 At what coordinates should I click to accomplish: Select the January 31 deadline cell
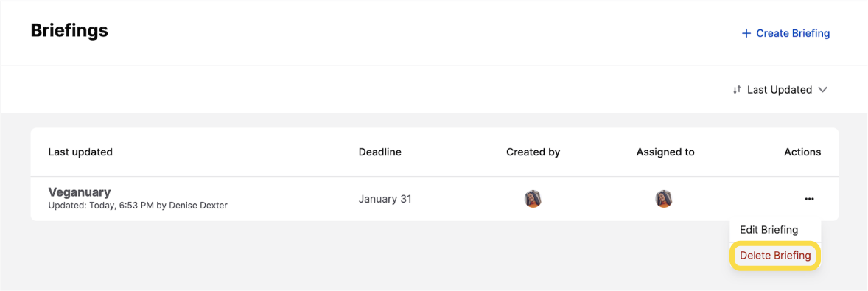point(385,199)
